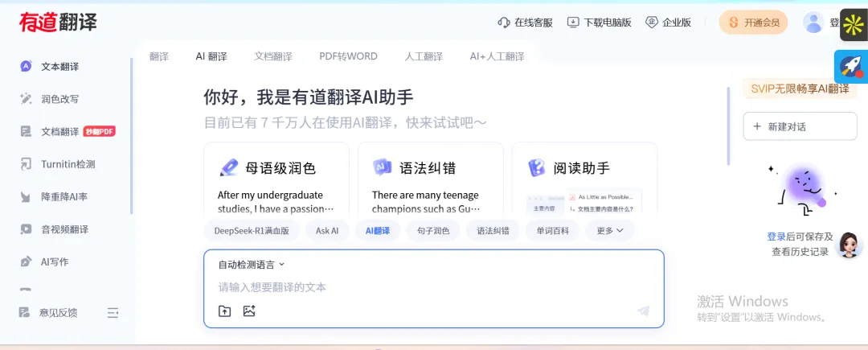Select the 单词百科 chip
Viewport: 868px width, 350px height.
click(x=552, y=230)
